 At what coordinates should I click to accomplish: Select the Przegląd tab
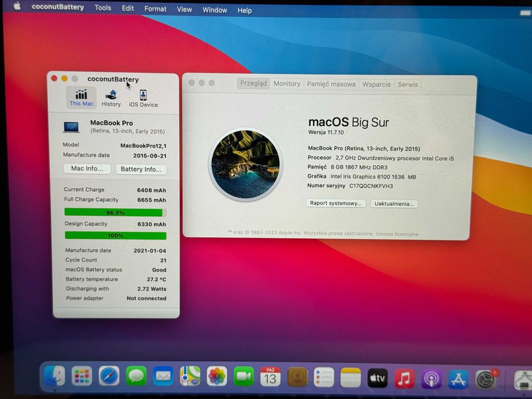point(253,83)
